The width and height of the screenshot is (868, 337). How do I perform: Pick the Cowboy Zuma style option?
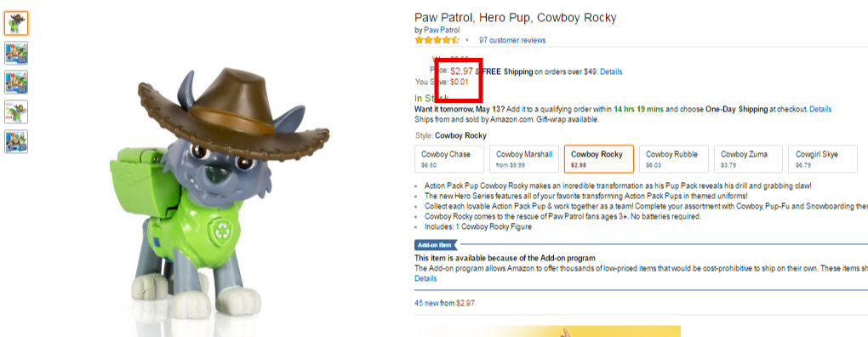click(x=748, y=159)
